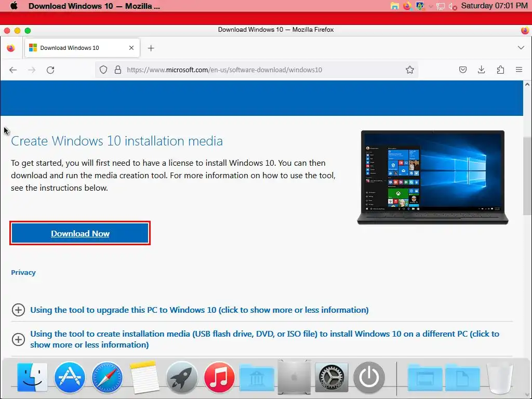Open Launchpad rocket dock icon
Image resolution: width=532 pixels, height=399 pixels.
182,377
